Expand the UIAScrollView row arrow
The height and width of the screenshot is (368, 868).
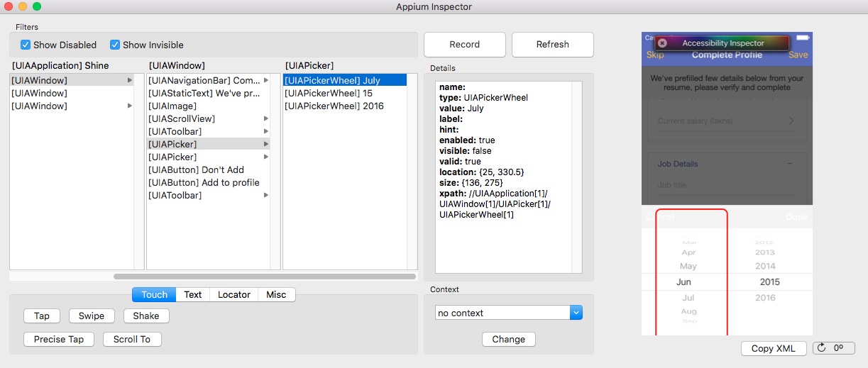click(x=266, y=118)
